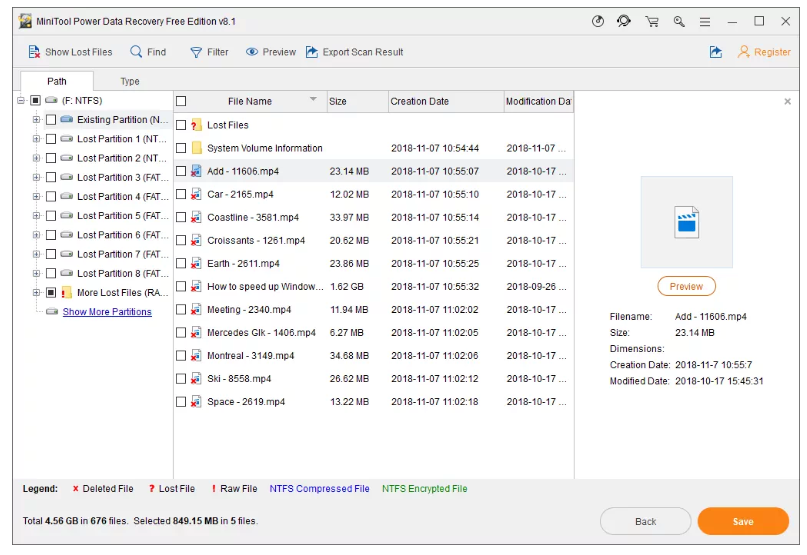Expand the Lost Partition 1 node

36,139
